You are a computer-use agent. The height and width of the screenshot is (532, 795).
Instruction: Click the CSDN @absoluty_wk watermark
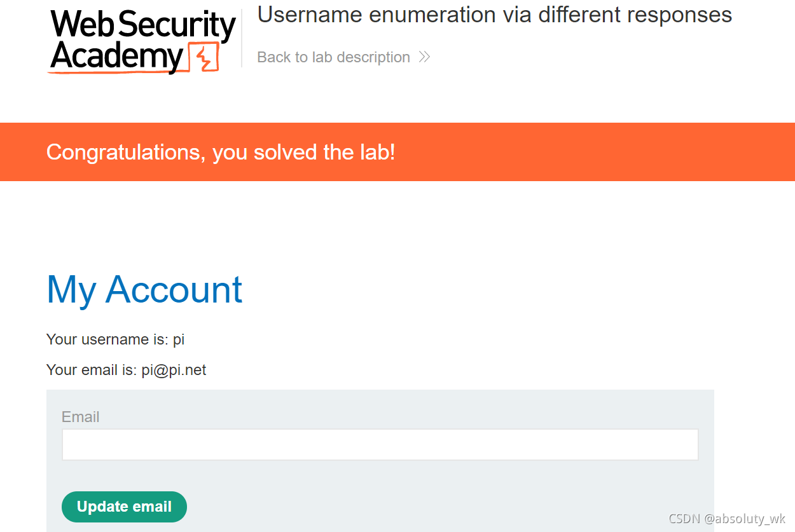727,519
